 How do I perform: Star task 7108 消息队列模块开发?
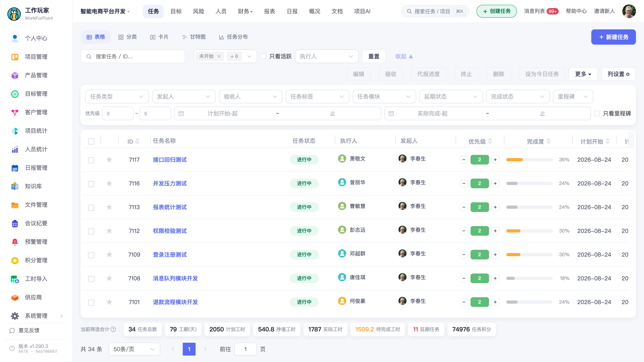[109, 278]
